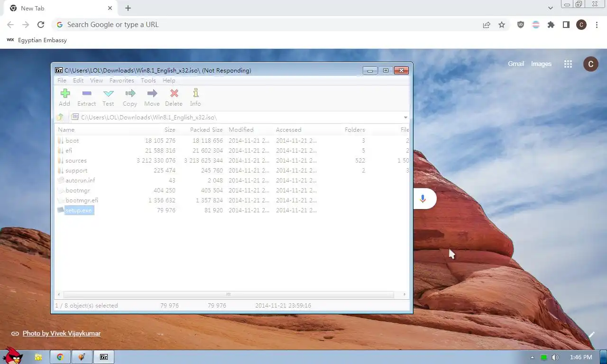Viewport: 607px width, 364px height.
Task: Select the bootmgr.efi file name
Action: [x=82, y=200]
